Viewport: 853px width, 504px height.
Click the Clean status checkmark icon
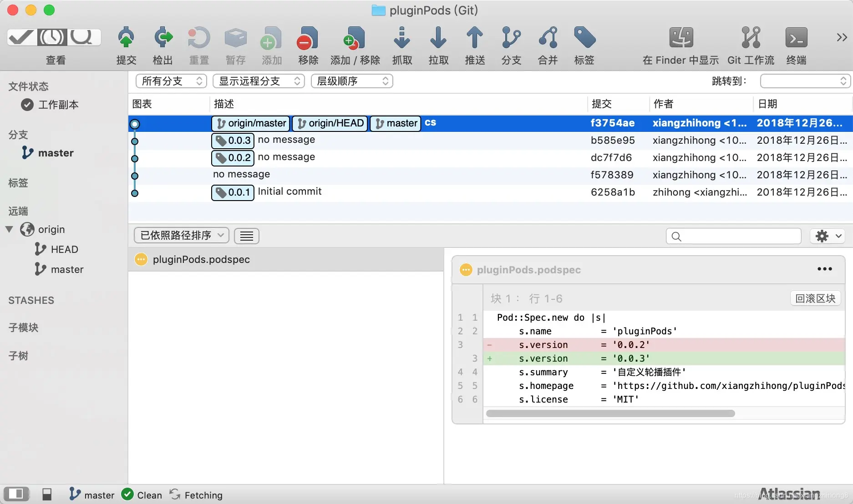[x=127, y=494]
